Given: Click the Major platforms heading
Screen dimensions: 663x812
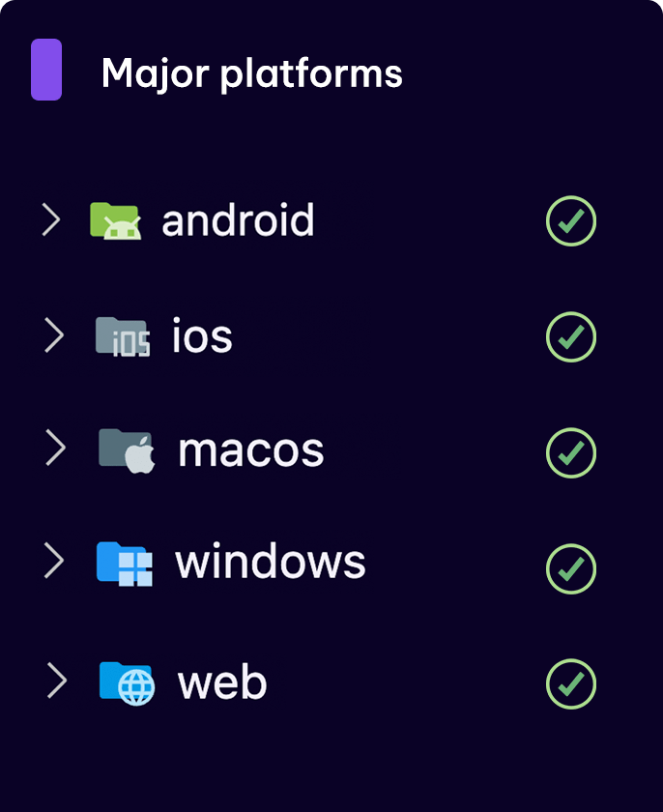Looking at the screenshot, I should pos(252,73).
